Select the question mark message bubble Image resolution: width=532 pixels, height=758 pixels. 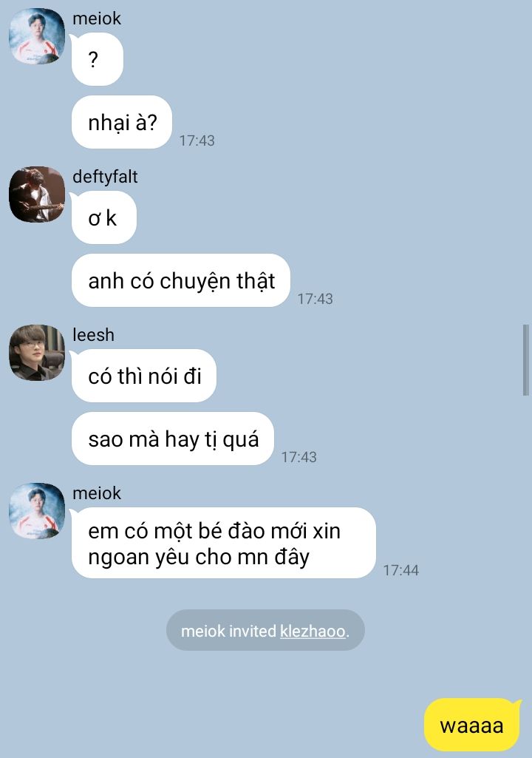pos(97,59)
